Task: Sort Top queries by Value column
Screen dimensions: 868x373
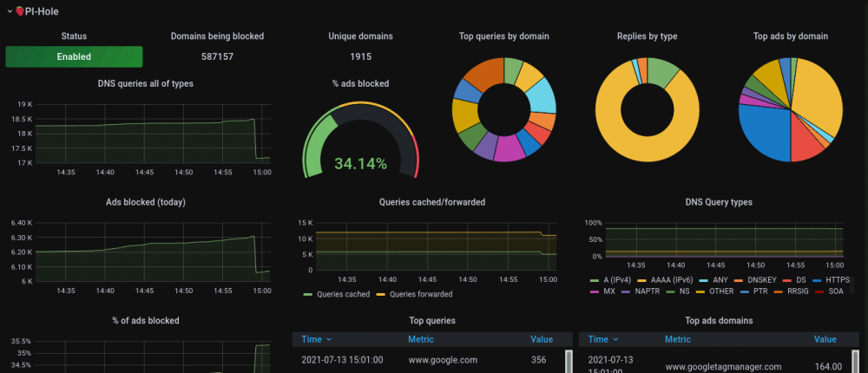Action: [x=542, y=339]
